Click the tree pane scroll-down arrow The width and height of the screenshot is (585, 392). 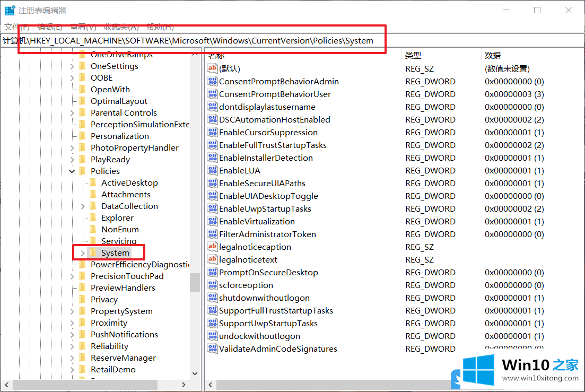[195, 373]
